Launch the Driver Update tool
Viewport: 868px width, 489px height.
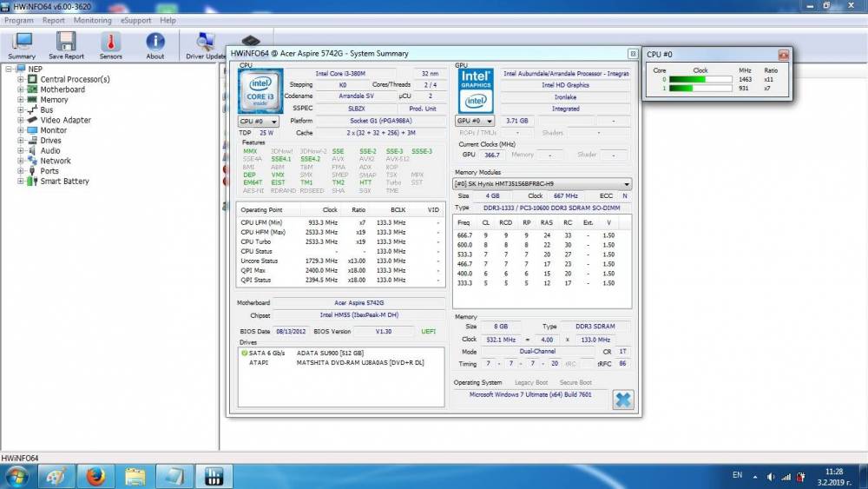206,45
